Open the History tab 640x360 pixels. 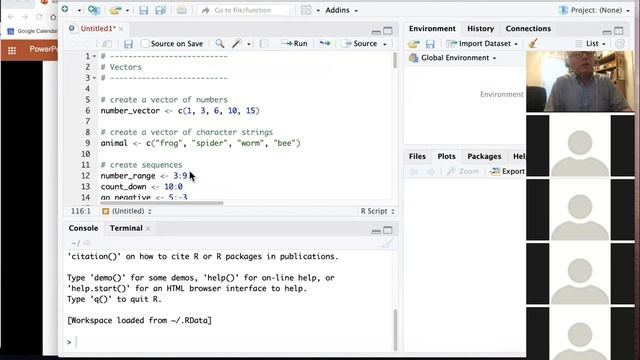coord(480,29)
